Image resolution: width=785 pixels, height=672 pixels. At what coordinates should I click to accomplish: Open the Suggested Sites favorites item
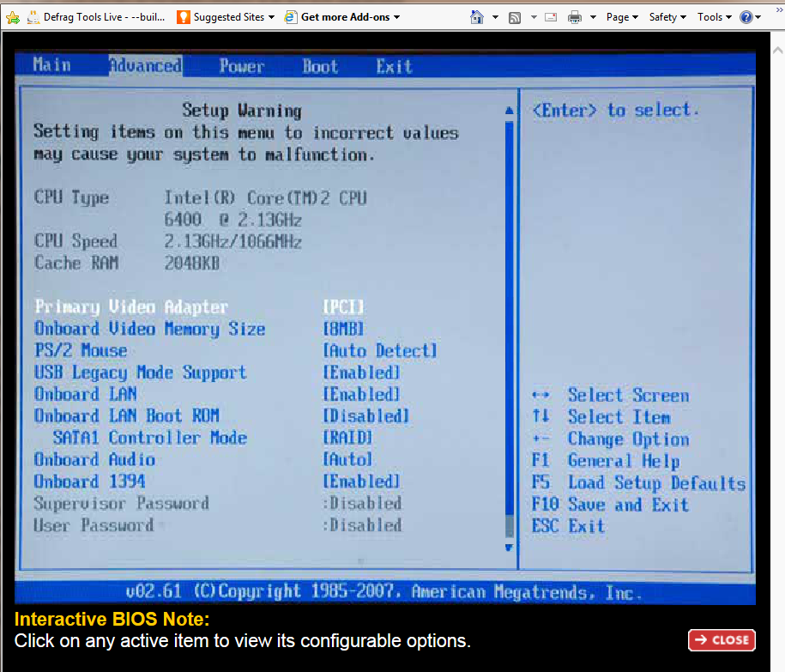coord(225,16)
